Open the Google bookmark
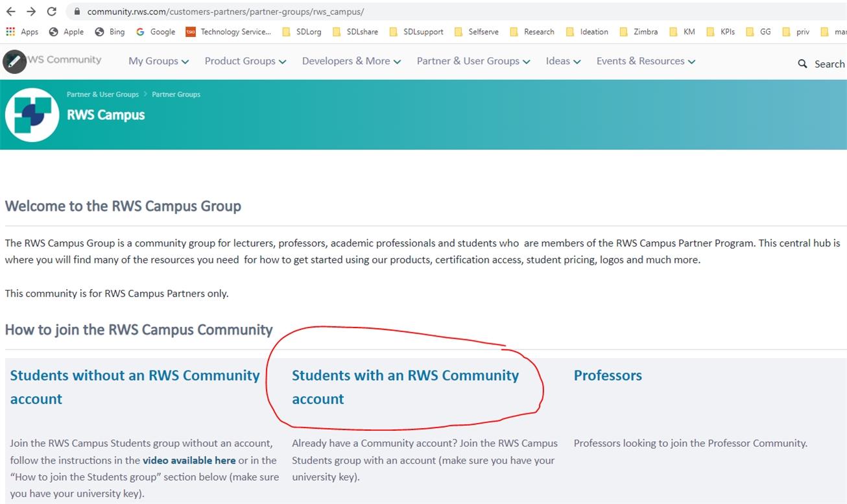847x504 pixels. (156, 32)
